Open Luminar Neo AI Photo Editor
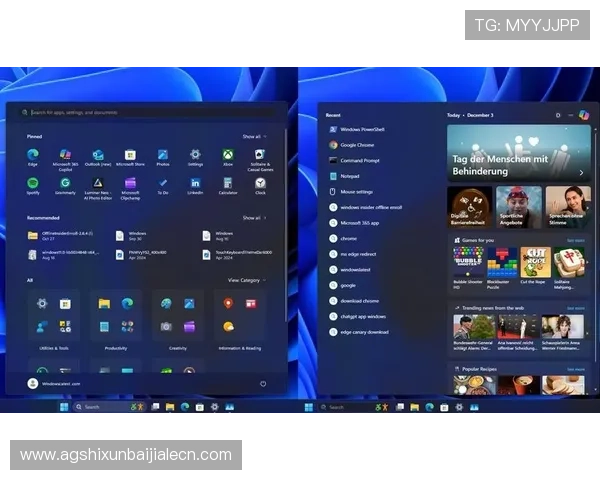 (x=98, y=183)
